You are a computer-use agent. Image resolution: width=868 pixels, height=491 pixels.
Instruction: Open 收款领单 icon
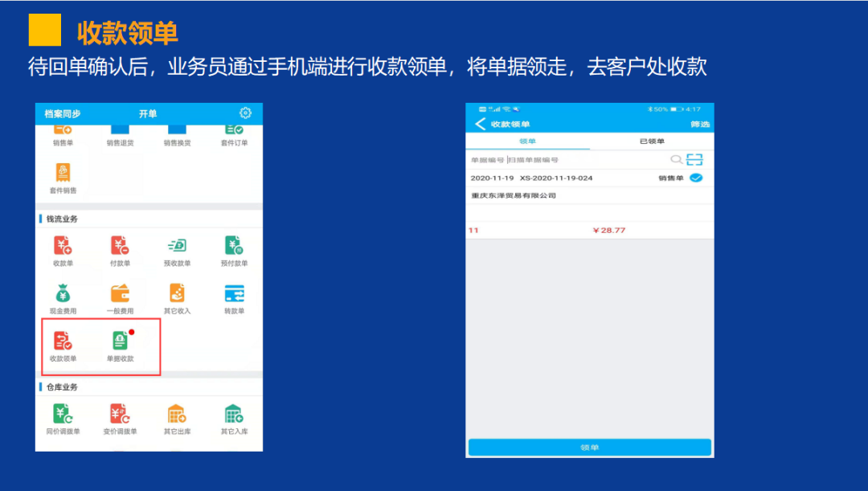point(63,341)
